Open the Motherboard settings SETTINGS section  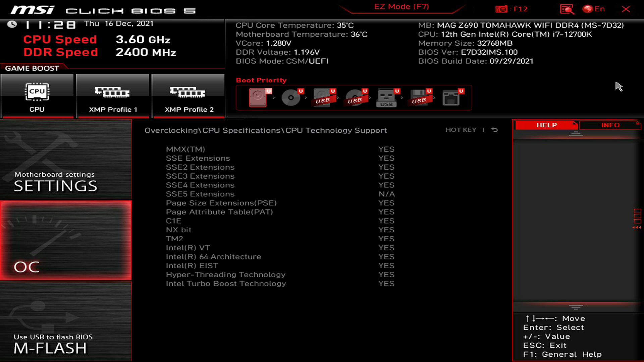[66, 160]
